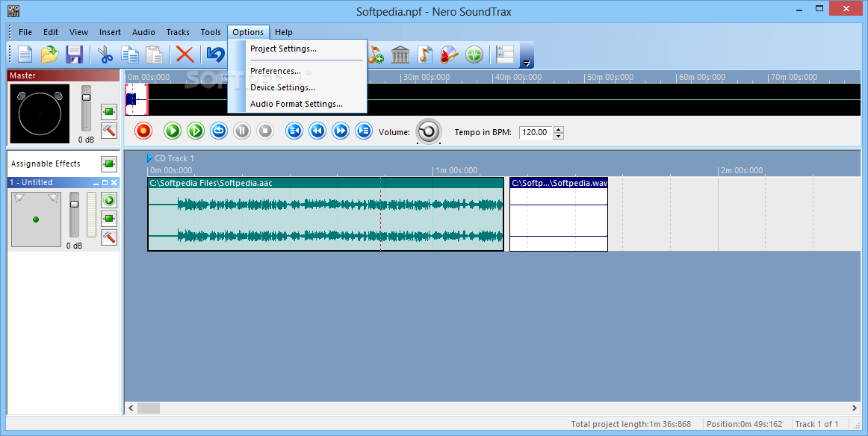Select the Softpedia.wav audio clip
Image resolution: width=868 pixels, height=436 pixels.
559,214
